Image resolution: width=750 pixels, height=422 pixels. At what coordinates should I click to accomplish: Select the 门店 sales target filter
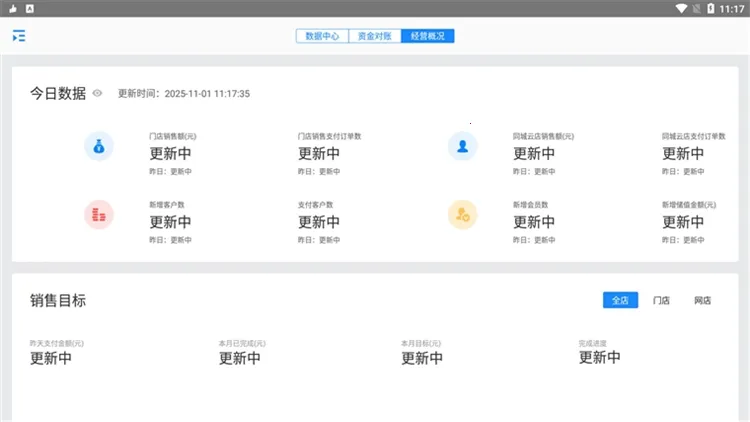pos(661,300)
